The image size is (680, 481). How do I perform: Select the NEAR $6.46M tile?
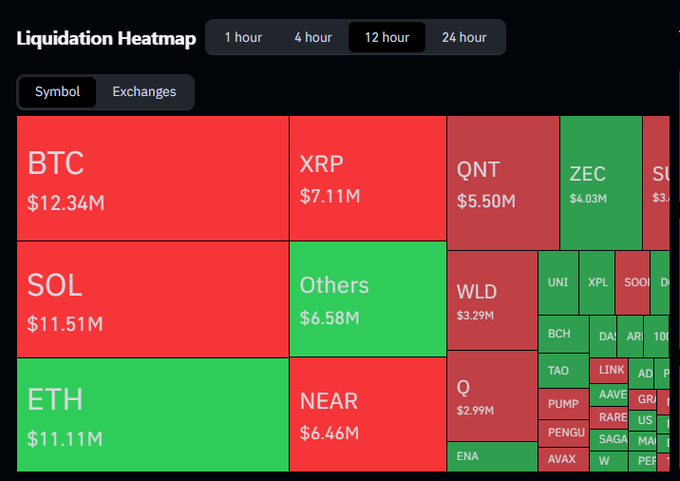click(368, 415)
